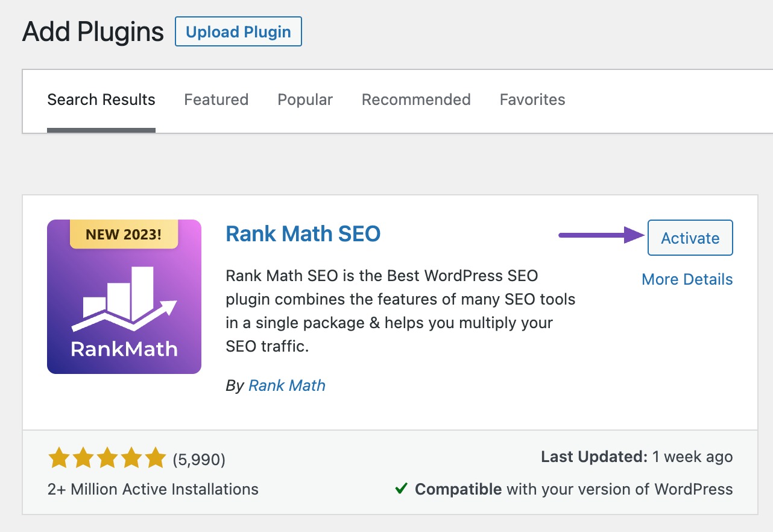Open More Details for Rank Math SEO

(x=687, y=279)
